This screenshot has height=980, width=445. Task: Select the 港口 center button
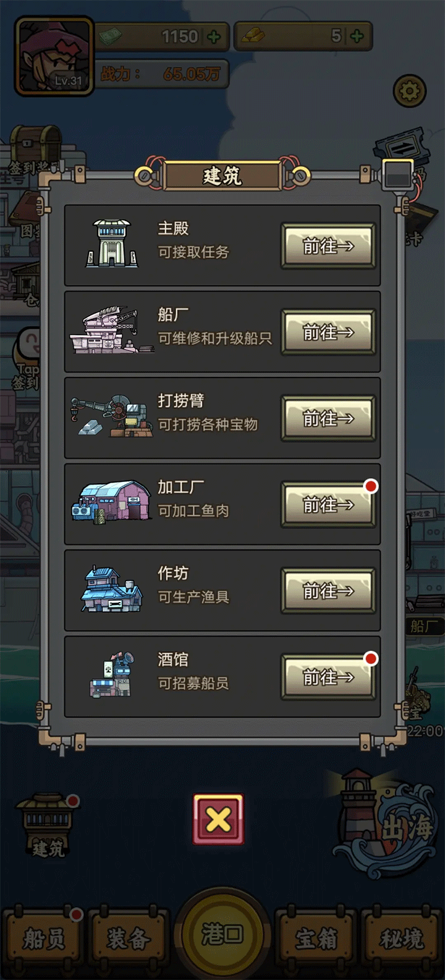(x=222, y=934)
